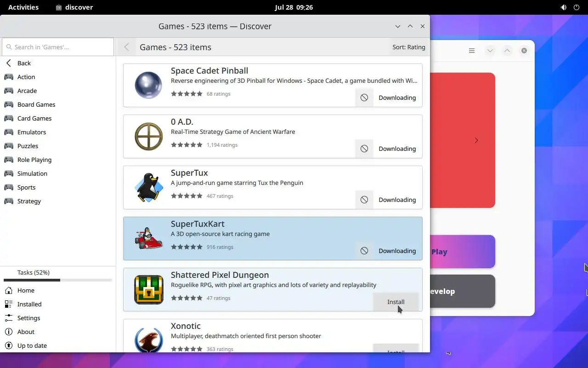Click the 916 ratings text
This screenshot has width=588, height=368.
(x=220, y=247)
